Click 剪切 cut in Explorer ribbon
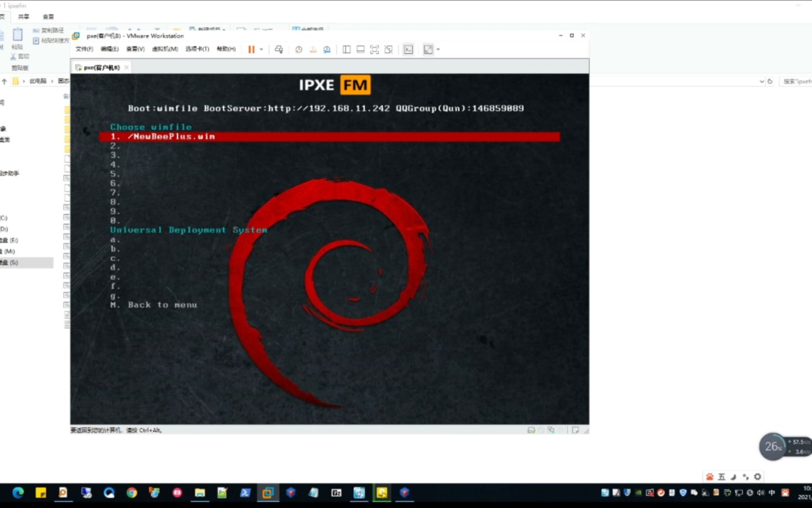This screenshot has width=812, height=508. pos(20,57)
